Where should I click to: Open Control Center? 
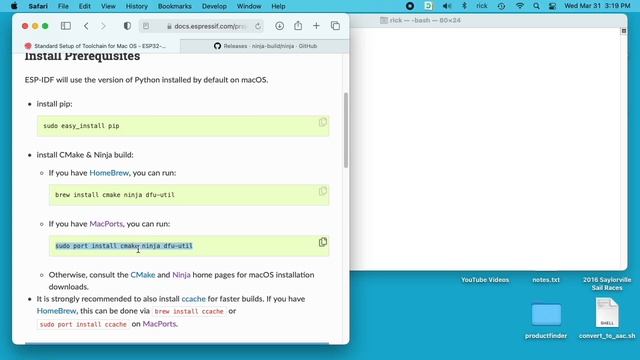coord(552,6)
